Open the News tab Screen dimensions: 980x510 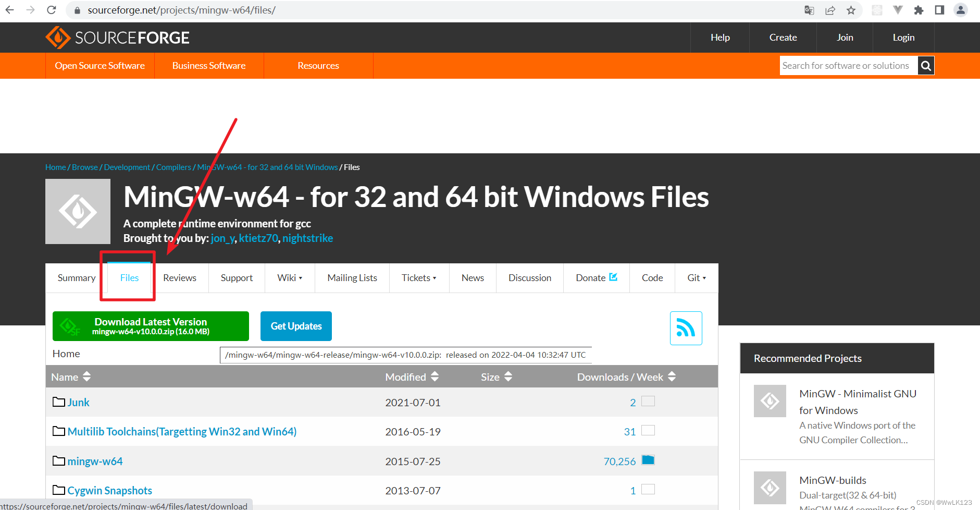tap(473, 278)
